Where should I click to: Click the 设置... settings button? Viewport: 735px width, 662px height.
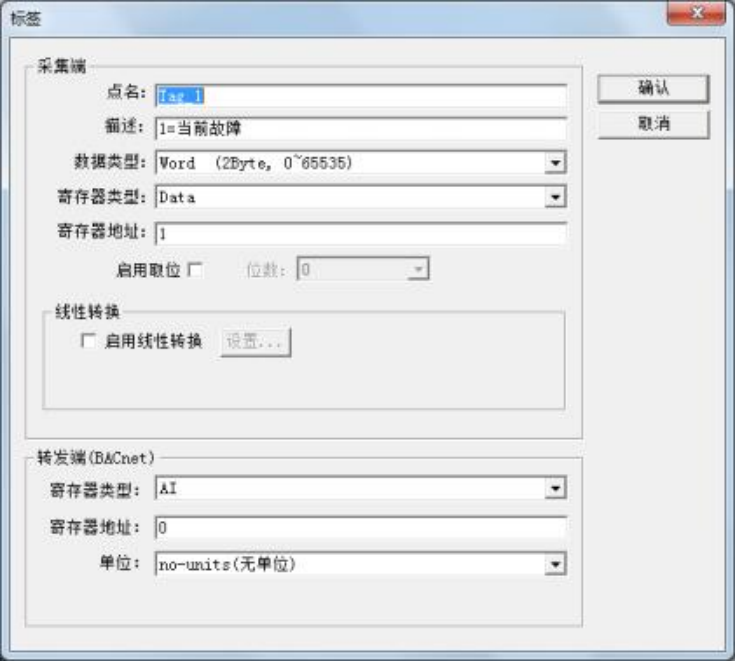tap(255, 341)
